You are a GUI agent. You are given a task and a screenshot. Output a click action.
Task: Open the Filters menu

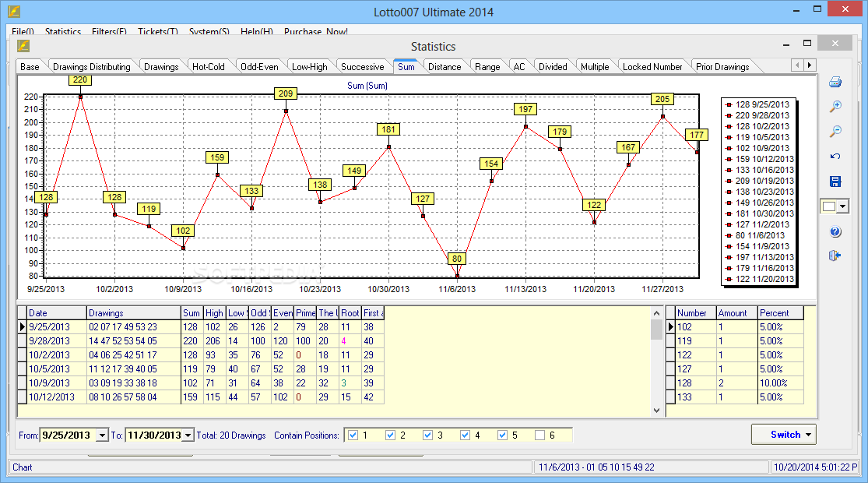[109, 32]
